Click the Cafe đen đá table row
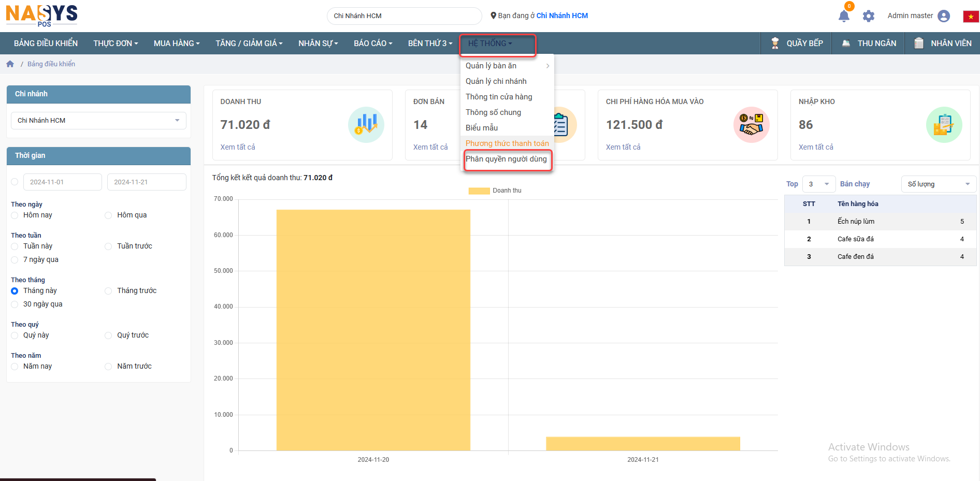 [x=881, y=257]
